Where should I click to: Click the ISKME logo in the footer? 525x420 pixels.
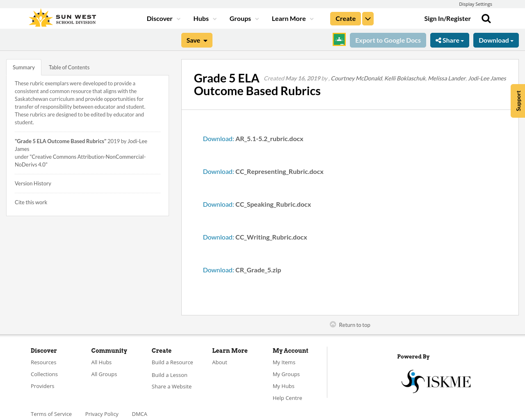point(436,381)
